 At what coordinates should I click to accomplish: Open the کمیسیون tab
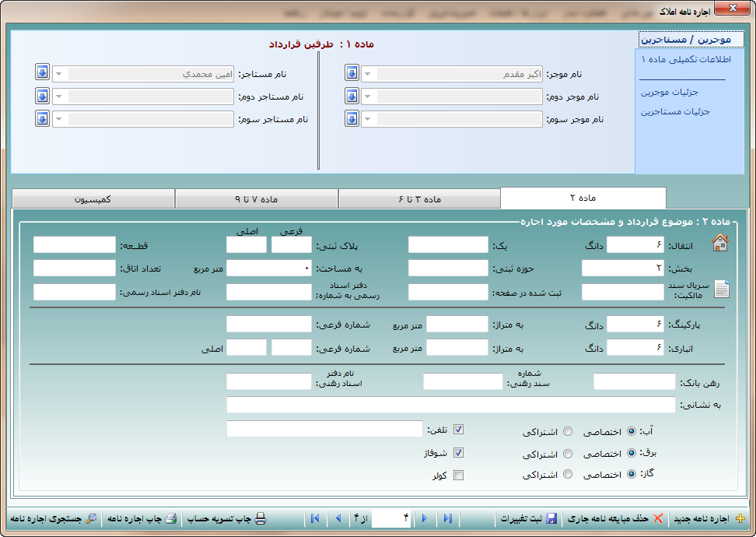pos(93,198)
